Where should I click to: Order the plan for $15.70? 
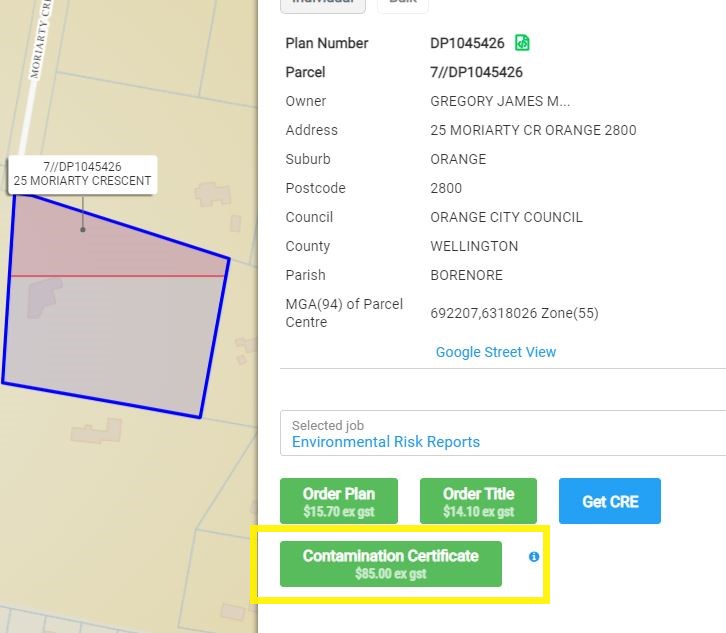point(339,501)
